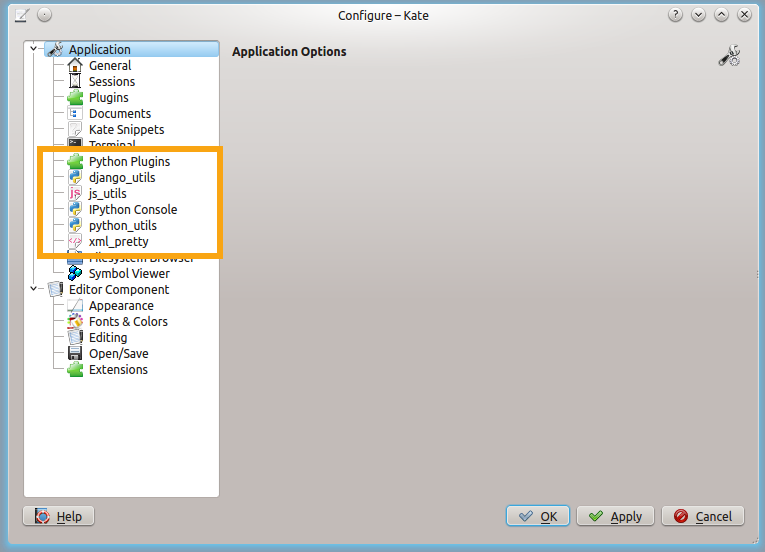Confirm with the OK button
Viewport: 765px width, 552px height.
click(x=538, y=516)
